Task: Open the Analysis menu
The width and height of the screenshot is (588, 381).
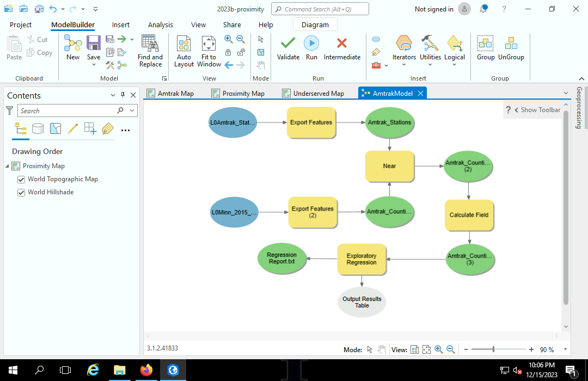Action: (x=160, y=24)
